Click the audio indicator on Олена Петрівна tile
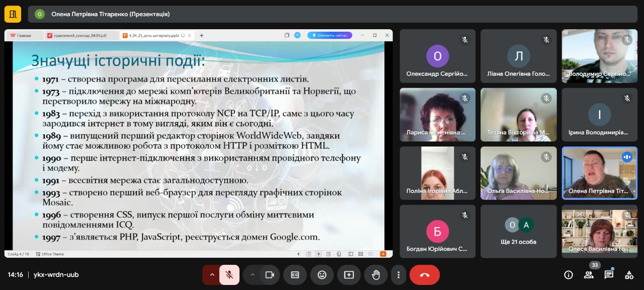The height and width of the screenshot is (290, 644). (x=627, y=157)
